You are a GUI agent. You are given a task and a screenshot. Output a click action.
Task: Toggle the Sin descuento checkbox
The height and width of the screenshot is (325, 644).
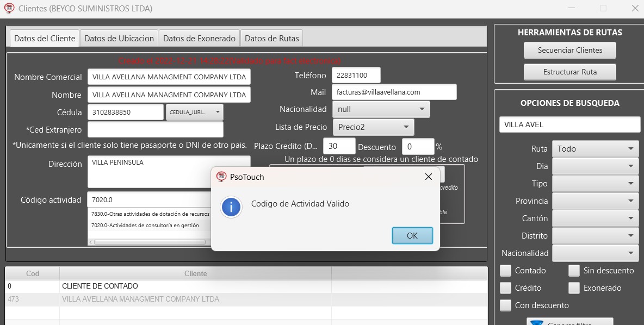574,271
